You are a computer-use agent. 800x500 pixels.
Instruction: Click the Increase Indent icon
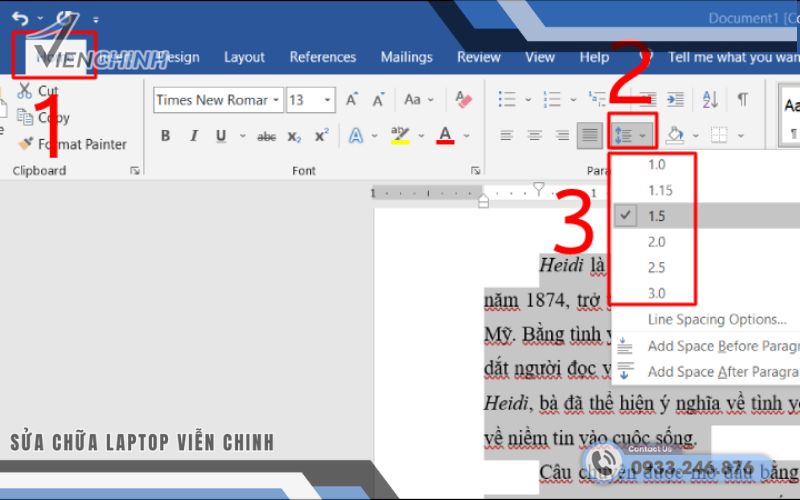[675, 99]
